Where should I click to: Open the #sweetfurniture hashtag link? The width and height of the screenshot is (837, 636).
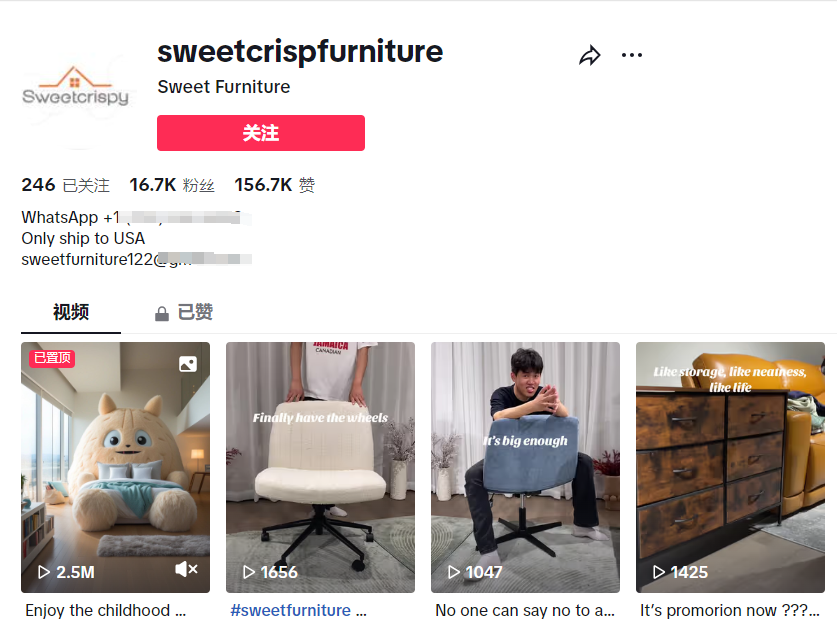pyautogui.click(x=290, y=610)
